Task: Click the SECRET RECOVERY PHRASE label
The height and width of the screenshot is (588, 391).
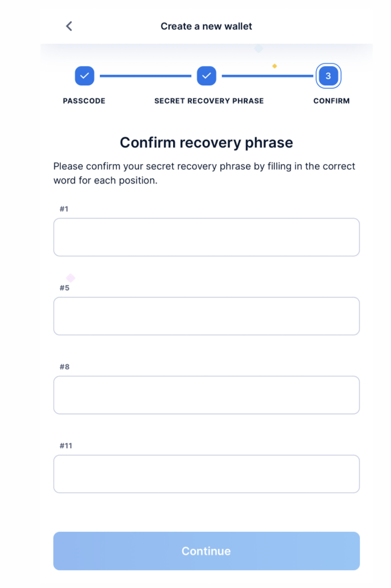Action: [x=209, y=101]
